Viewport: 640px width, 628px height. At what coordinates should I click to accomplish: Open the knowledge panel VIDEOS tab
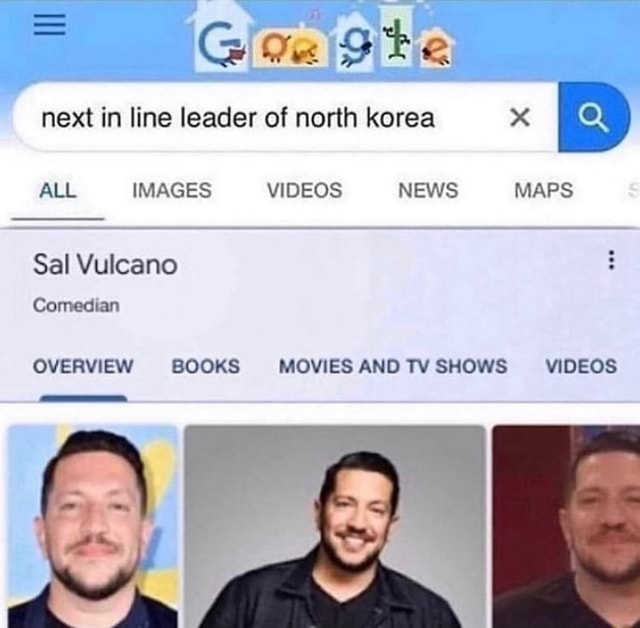tap(581, 366)
